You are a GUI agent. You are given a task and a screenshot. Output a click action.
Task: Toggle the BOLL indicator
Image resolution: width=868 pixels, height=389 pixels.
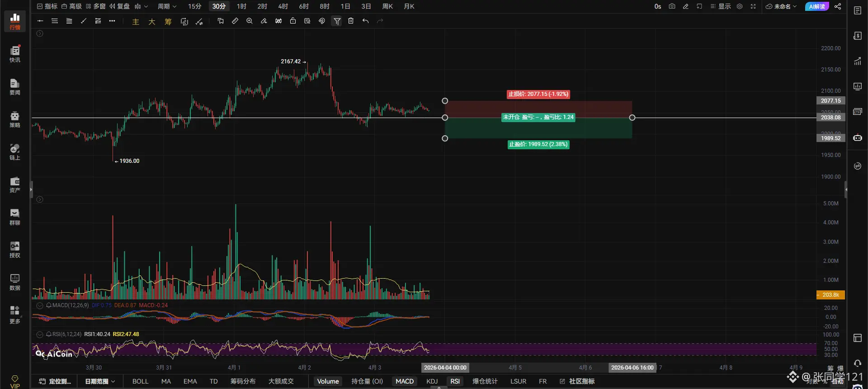tap(140, 381)
